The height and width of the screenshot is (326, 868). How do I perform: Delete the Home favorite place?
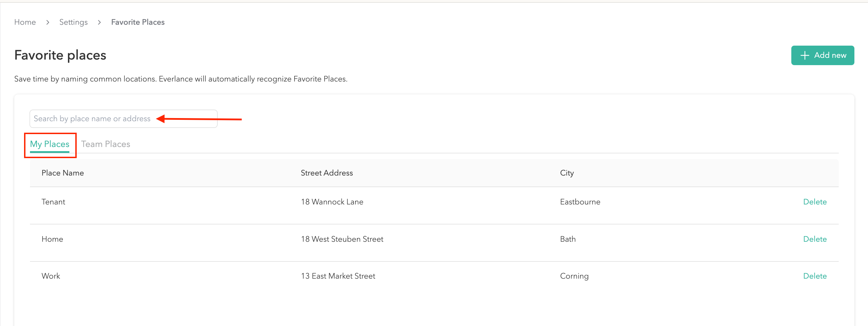pyautogui.click(x=815, y=239)
